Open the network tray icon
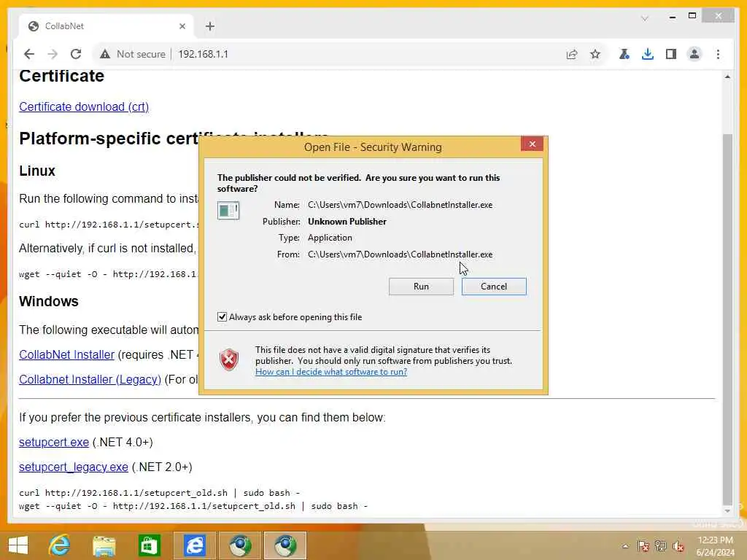 pyautogui.click(x=660, y=546)
